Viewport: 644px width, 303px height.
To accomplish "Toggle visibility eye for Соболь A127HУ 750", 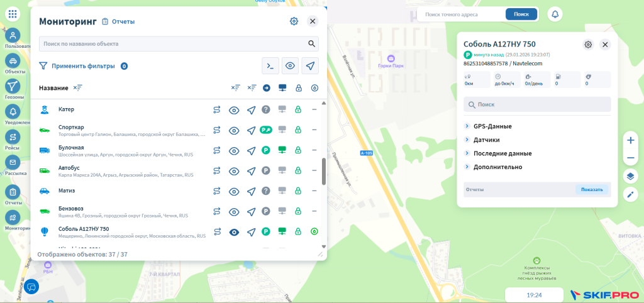I will click(x=234, y=232).
